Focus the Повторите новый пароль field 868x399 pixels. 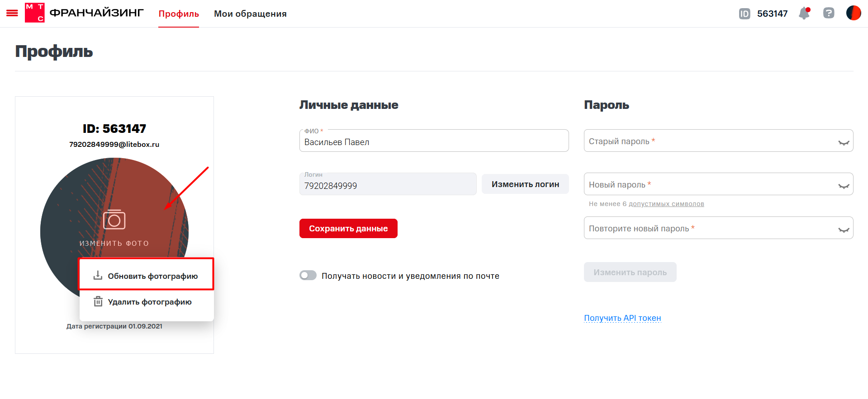718,228
